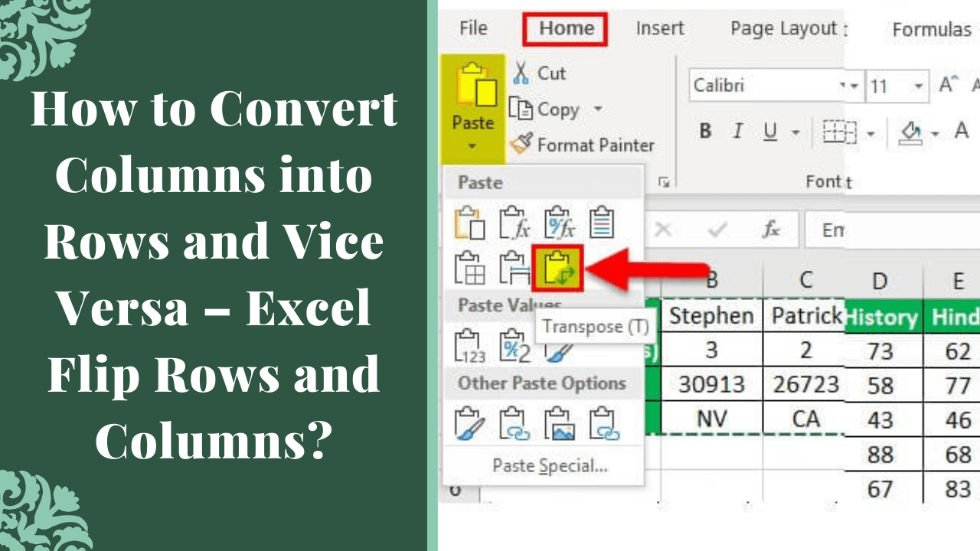This screenshot has width=980, height=551.
Task: Select the cell with value 73
Action: (x=884, y=351)
